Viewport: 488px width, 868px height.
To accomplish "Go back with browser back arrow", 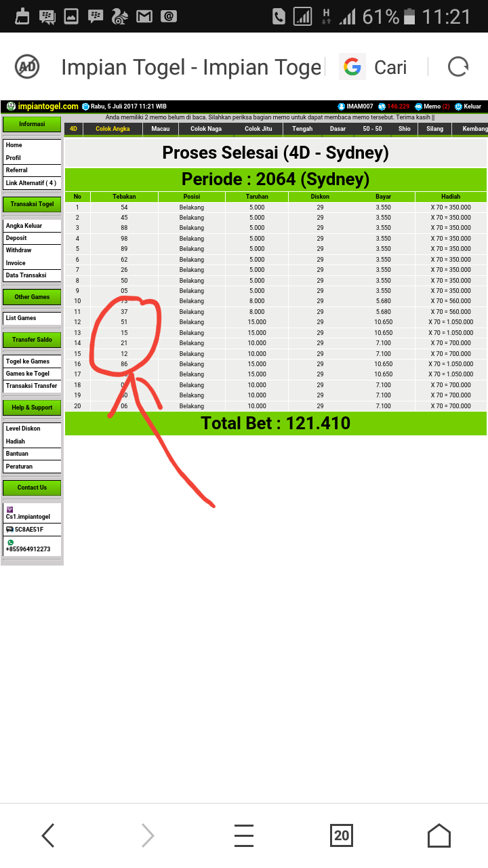I will tap(48, 835).
